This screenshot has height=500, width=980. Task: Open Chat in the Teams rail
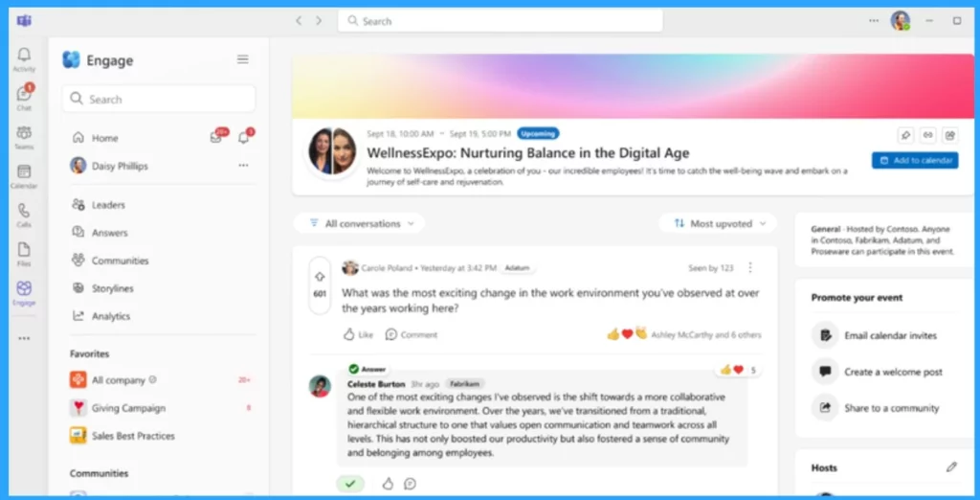coord(24,99)
